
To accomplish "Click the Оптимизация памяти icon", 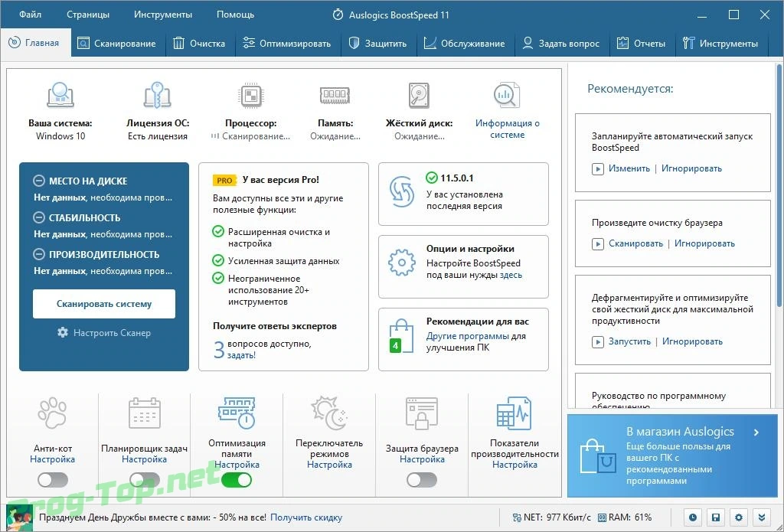I will click(x=237, y=413).
